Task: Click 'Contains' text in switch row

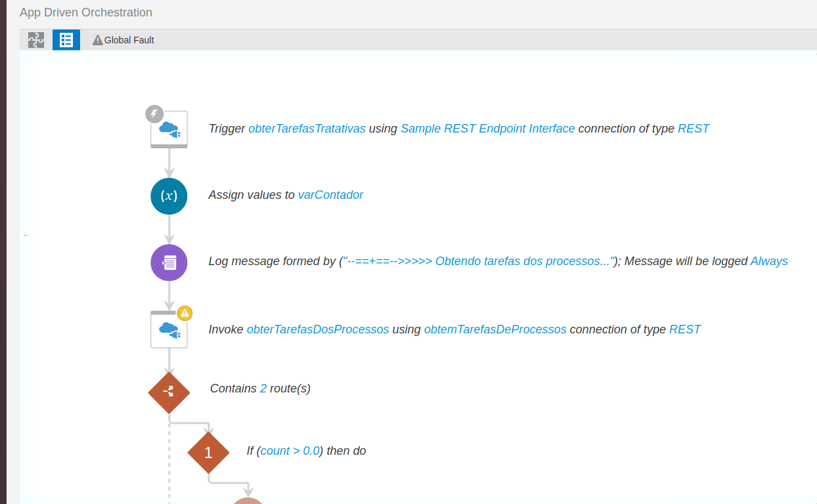Action: pyautogui.click(x=233, y=388)
